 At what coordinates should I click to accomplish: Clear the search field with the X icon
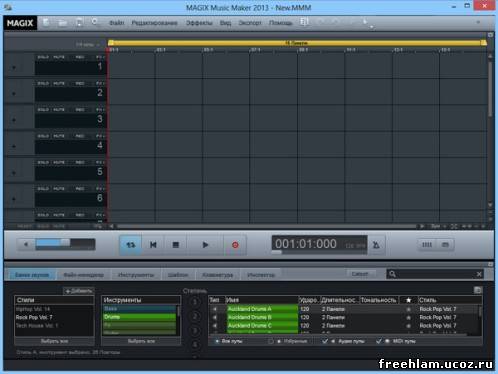click(x=479, y=274)
